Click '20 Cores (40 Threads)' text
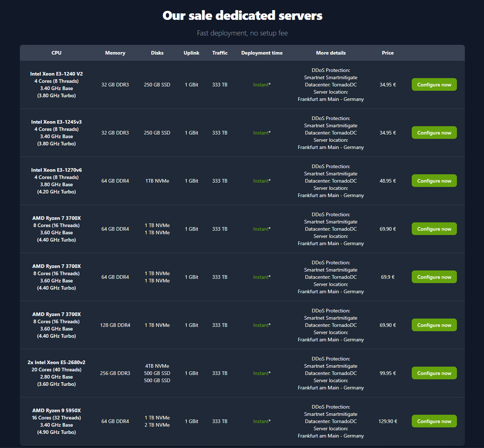This screenshot has width=484, height=448. 56,370
